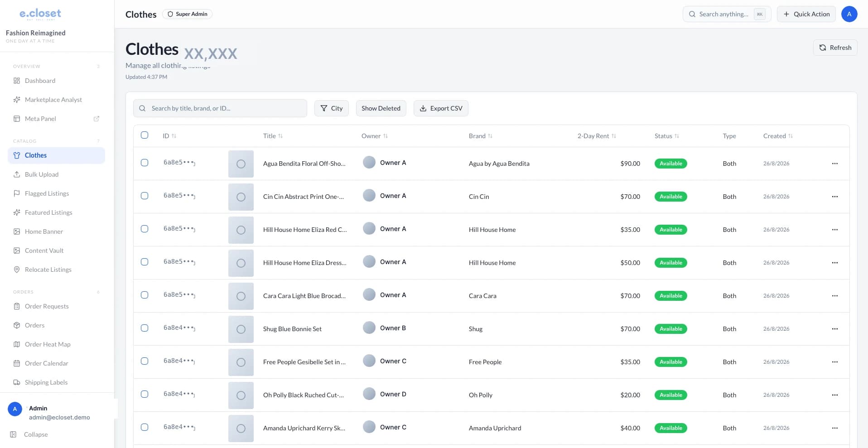
Task: Click the Order Heat Map icon
Action: click(17, 344)
